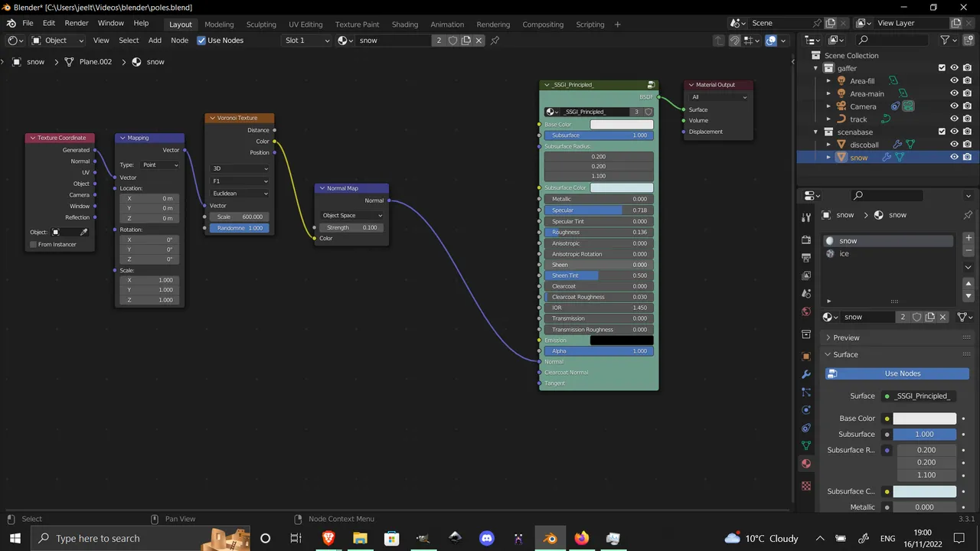Viewport: 980px width, 551px height.
Task: Add a new material slot with plus
Action: 969,238
